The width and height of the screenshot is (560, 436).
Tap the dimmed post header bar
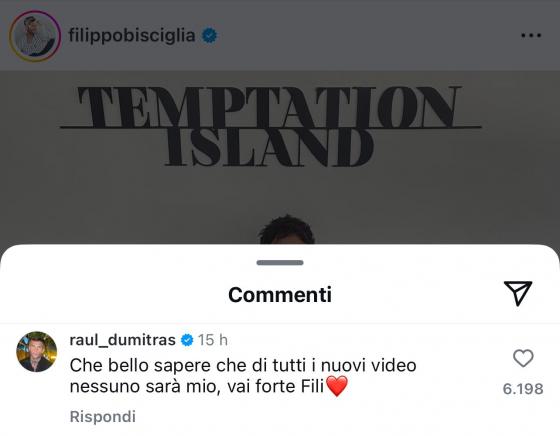pos(280,35)
